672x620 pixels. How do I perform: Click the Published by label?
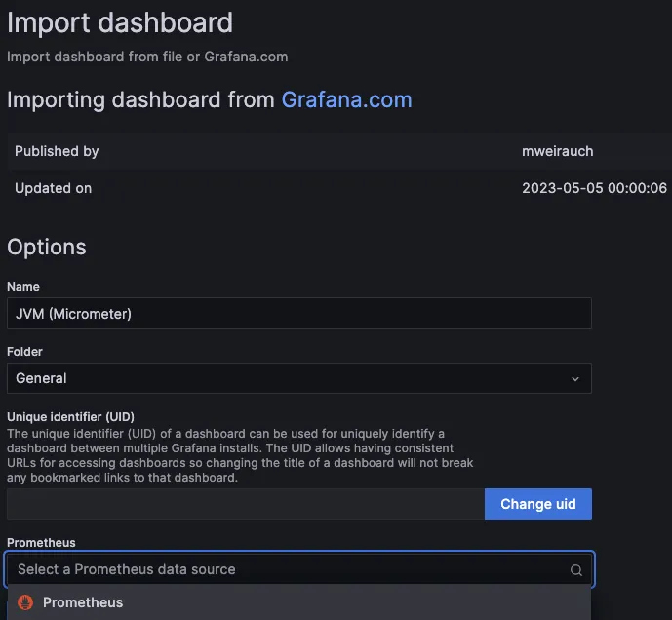(x=57, y=151)
